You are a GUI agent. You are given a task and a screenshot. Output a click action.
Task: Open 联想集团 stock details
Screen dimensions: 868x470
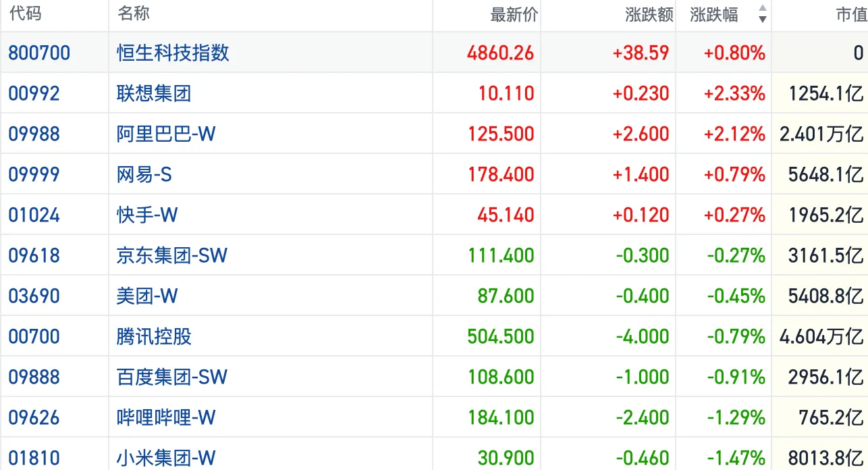[154, 93]
